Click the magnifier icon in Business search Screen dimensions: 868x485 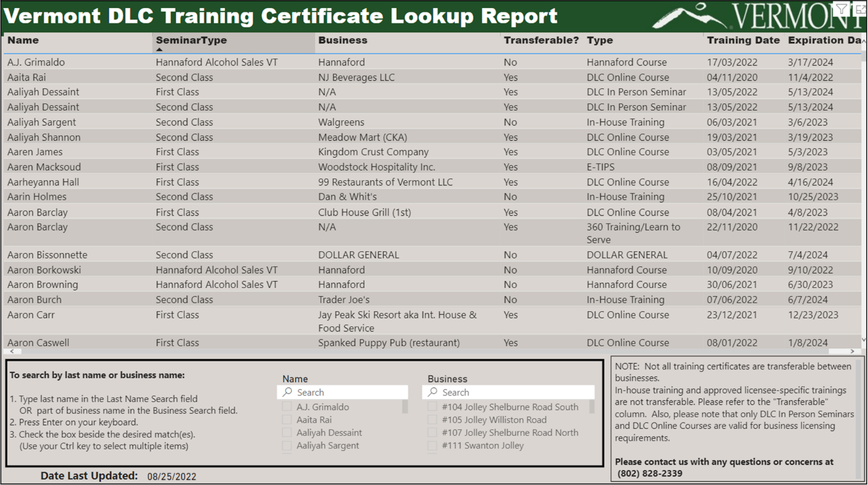(x=433, y=392)
